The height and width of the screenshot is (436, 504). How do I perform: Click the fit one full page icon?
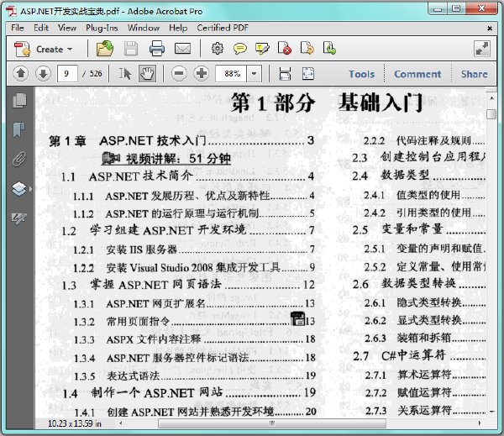click(x=308, y=74)
